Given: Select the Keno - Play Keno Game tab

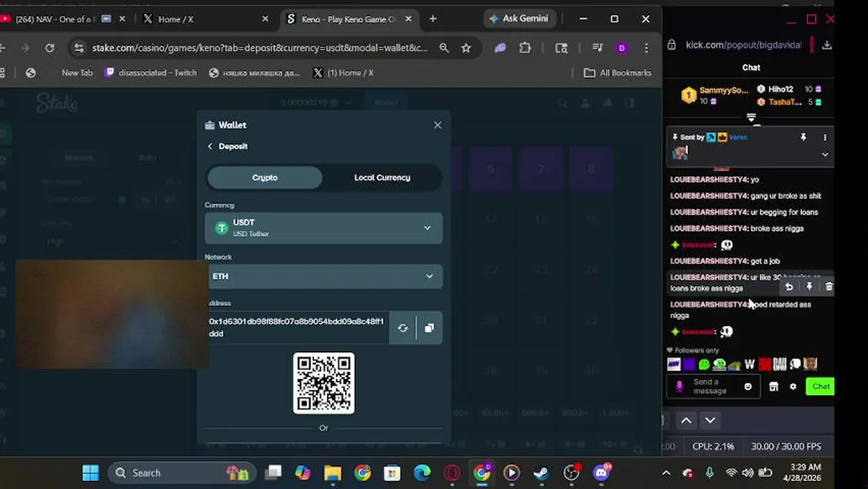Looking at the screenshot, I should click(x=347, y=19).
